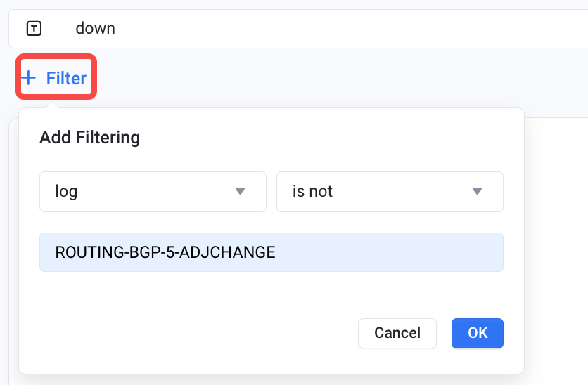Focus the ROUTING-BGP-5-ADJCHANGE value field
The image size is (588, 385).
tap(271, 252)
